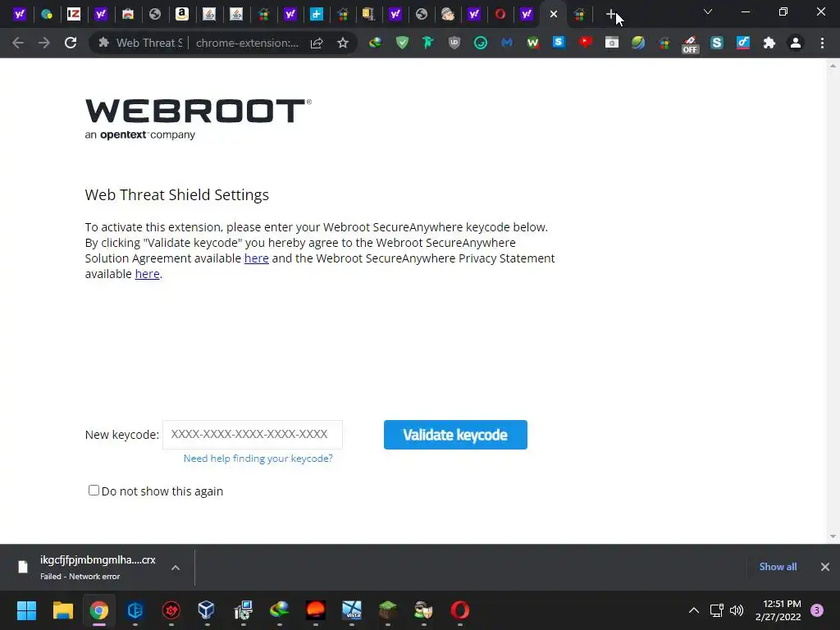Open the green shield extension icon
This screenshot has width=840, height=630.
[x=402, y=43]
